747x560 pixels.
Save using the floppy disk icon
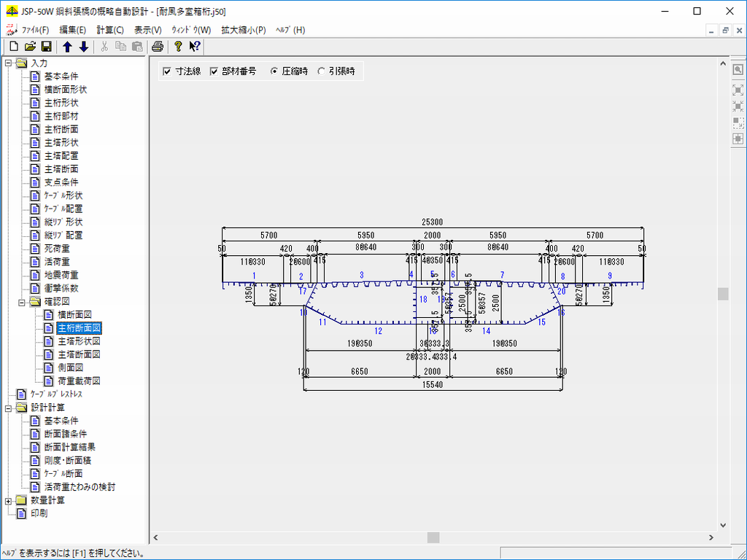(46, 47)
